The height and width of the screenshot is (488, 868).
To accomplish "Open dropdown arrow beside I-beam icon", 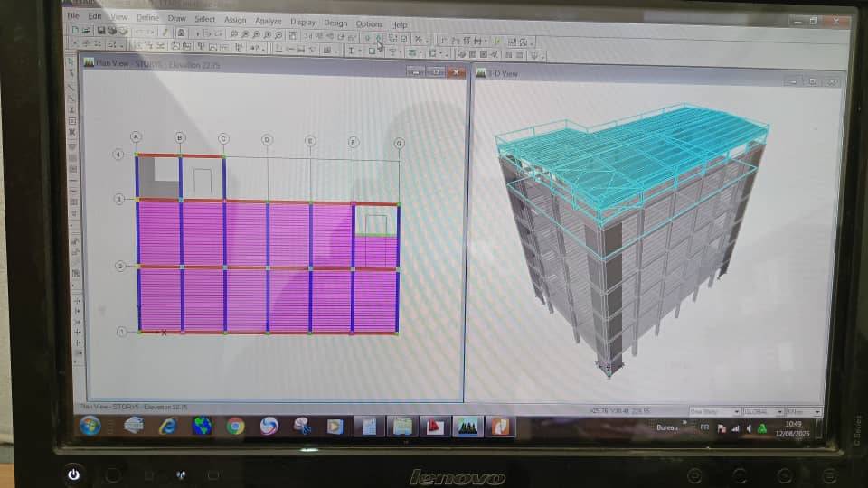I will [359, 52].
